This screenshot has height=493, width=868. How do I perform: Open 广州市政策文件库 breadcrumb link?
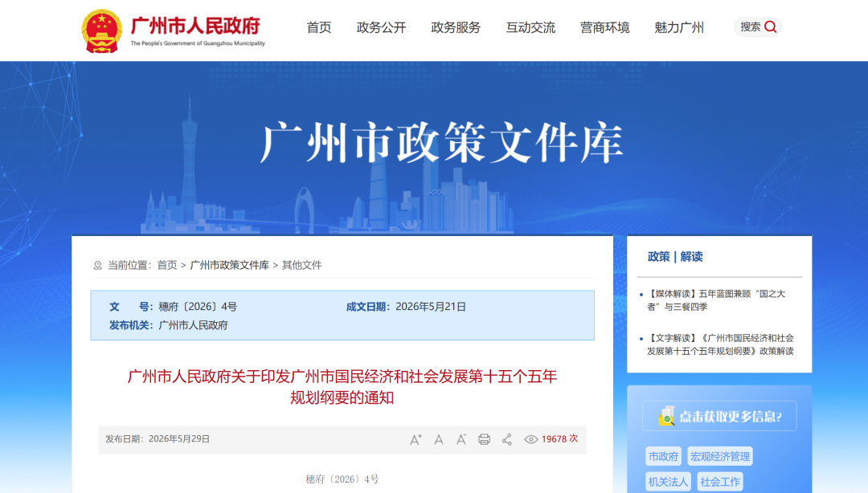(229, 265)
